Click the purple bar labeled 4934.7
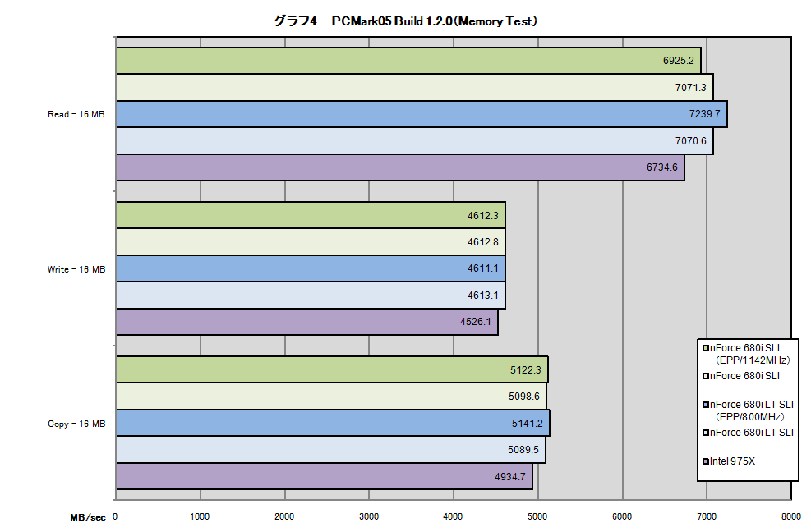 325,476
